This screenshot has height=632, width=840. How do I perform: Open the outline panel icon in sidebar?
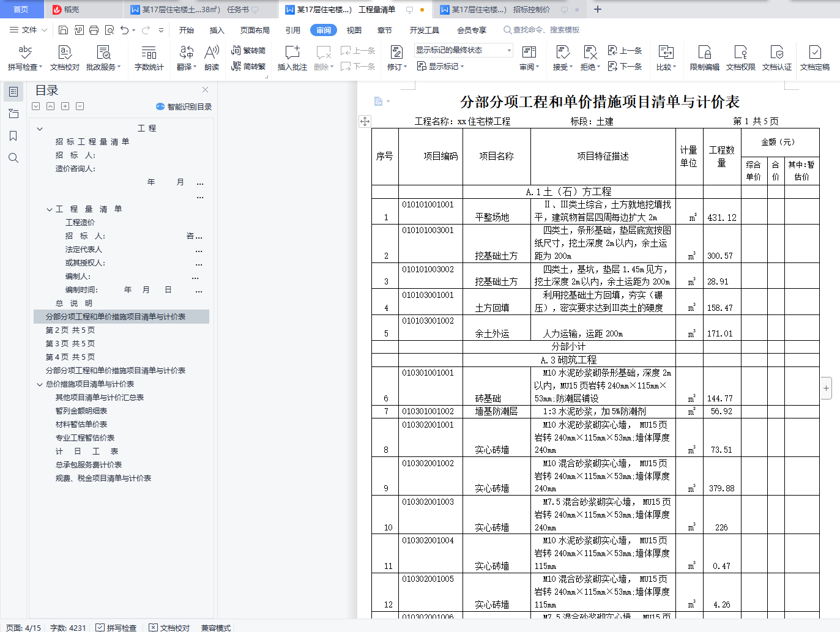(13, 92)
